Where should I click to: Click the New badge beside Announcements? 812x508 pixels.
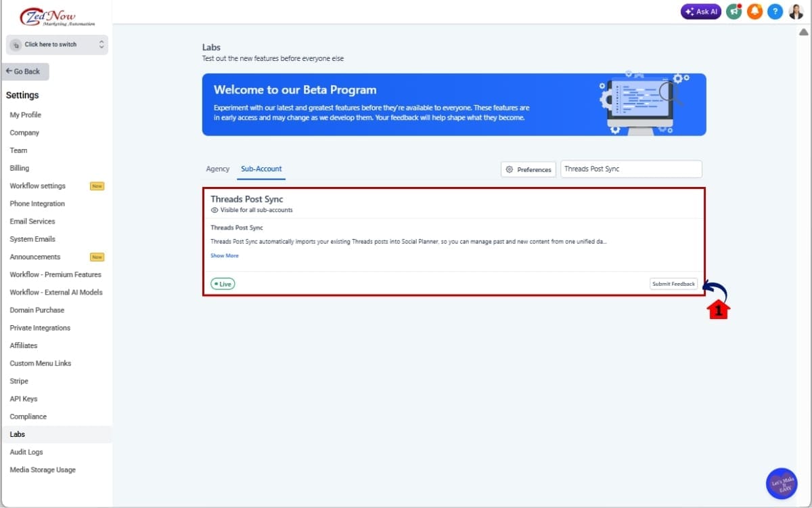97,257
